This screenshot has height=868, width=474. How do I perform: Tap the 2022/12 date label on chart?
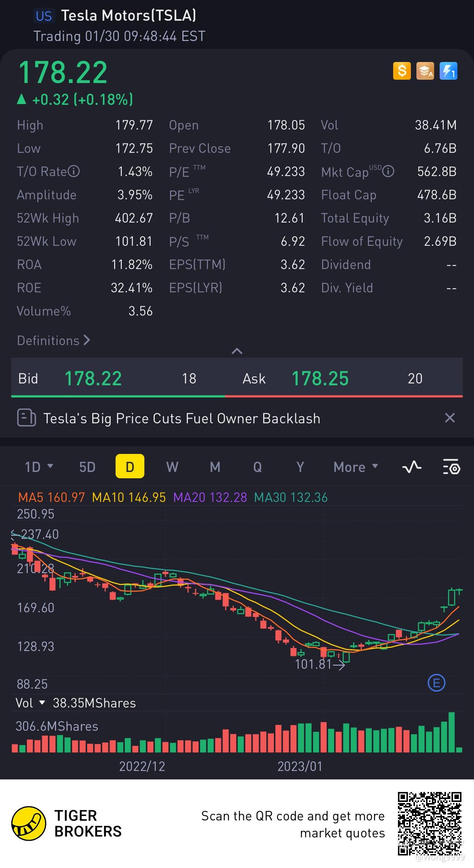click(142, 767)
